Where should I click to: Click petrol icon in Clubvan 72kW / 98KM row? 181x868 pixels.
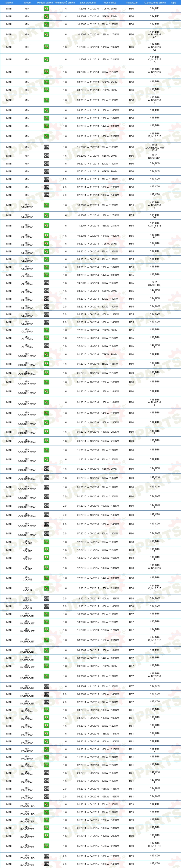click(x=47, y=330)
